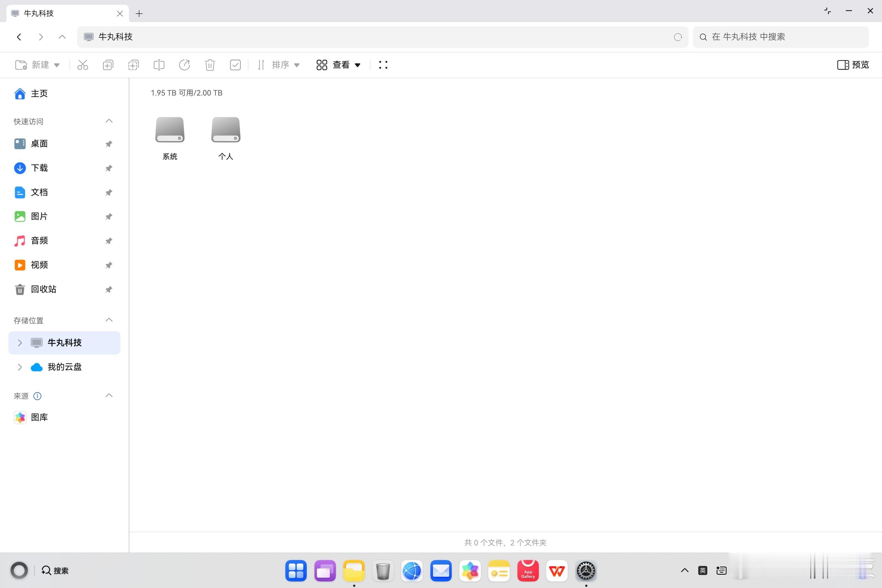Unpin 桌面 from quick access
Image resolution: width=882 pixels, height=588 pixels.
pos(109,144)
